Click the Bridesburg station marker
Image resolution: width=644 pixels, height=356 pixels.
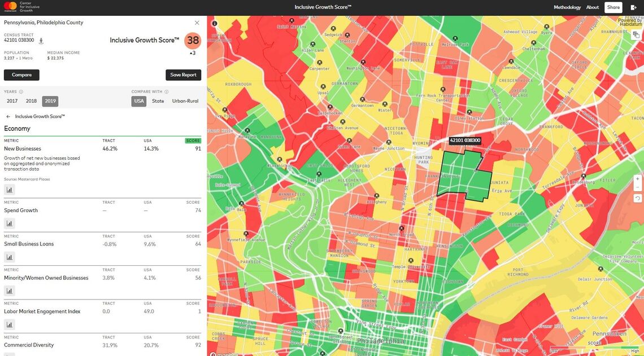583,175
